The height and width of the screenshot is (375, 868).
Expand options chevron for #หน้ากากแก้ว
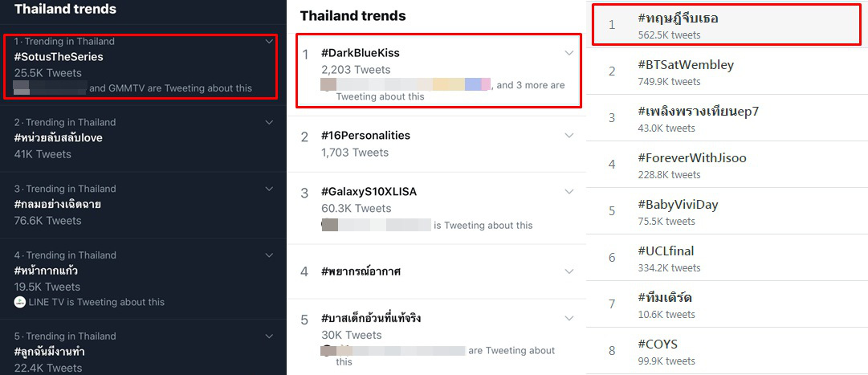point(270,255)
